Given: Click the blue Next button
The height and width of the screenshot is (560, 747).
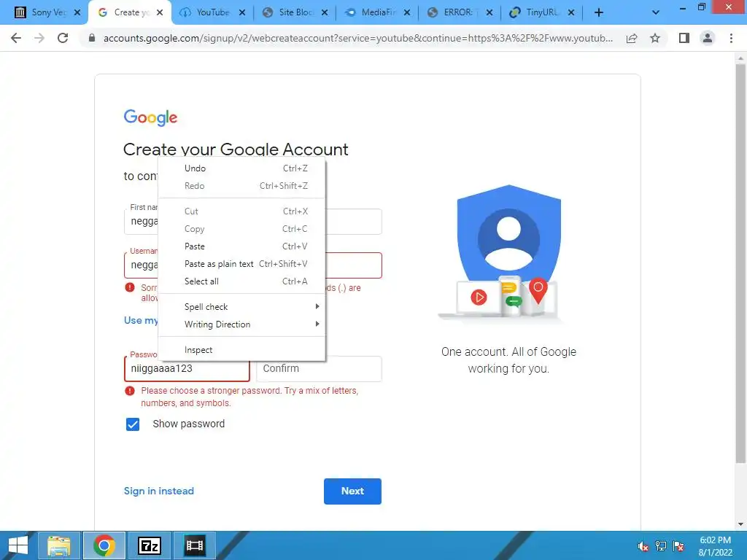Looking at the screenshot, I should (x=352, y=491).
